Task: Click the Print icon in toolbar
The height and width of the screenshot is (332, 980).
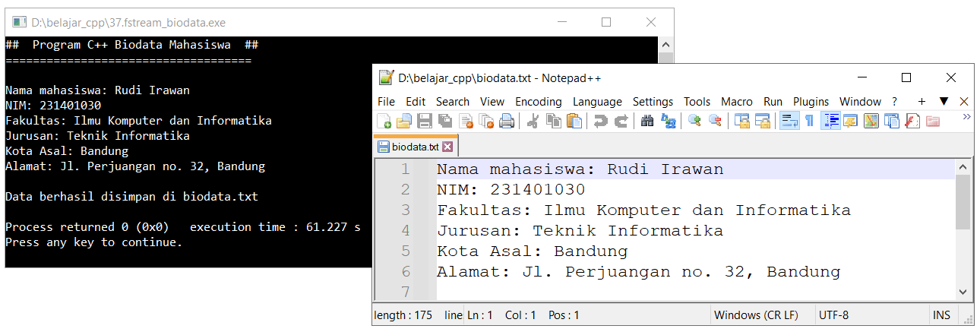Action: pyautogui.click(x=507, y=121)
